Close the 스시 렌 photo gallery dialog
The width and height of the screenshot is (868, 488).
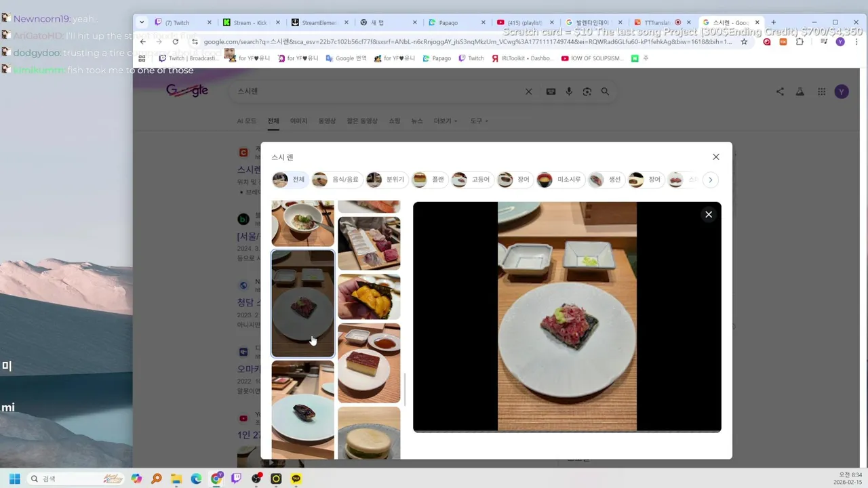tap(716, 157)
